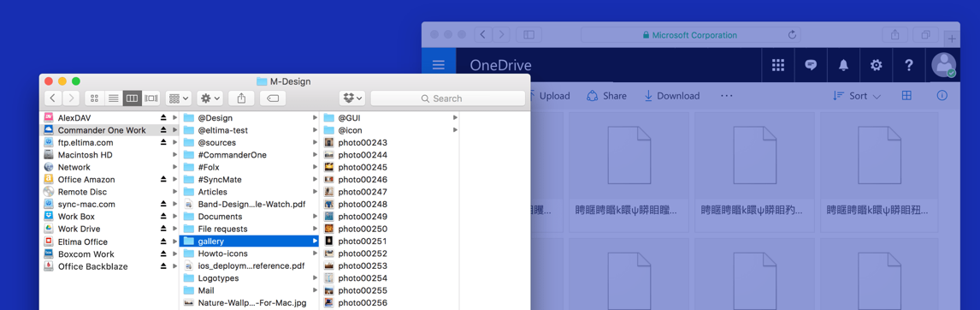Eject the ftp.eltima.com server
The width and height of the screenshot is (980, 310).
coord(163,142)
